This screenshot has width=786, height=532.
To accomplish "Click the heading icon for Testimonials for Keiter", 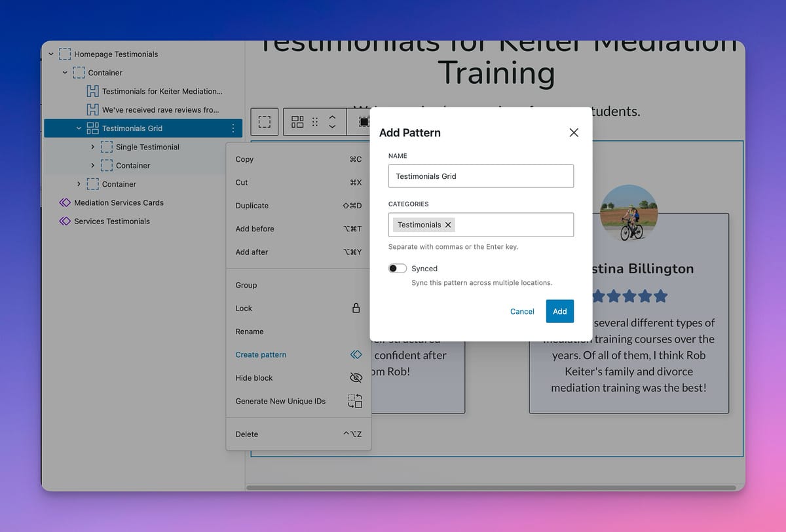I will click(92, 92).
